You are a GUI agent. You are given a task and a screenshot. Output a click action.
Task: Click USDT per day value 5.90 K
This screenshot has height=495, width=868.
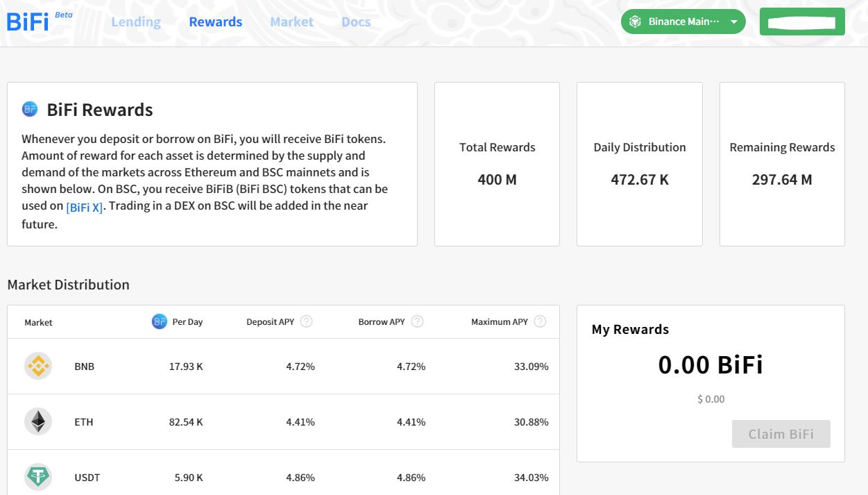189,477
